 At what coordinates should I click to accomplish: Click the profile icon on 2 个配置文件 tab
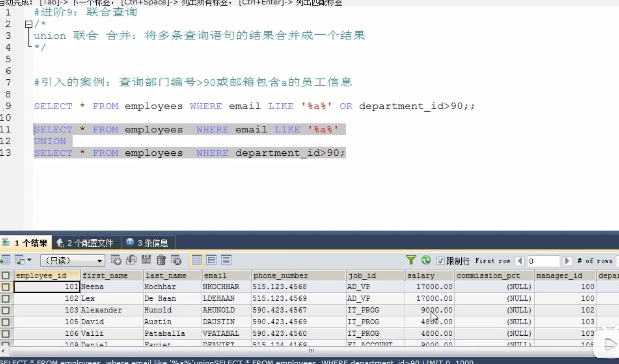[x=60, y=243]
